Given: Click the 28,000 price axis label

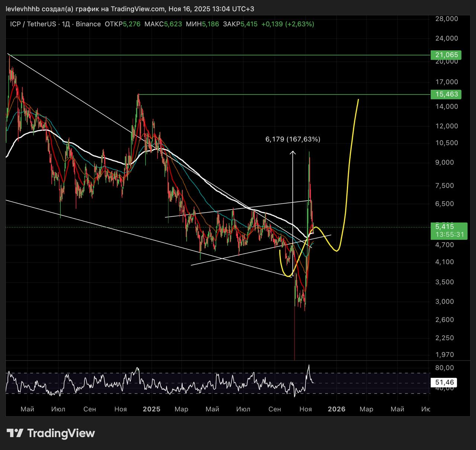Looking at the screenshot, I should 446,19.
